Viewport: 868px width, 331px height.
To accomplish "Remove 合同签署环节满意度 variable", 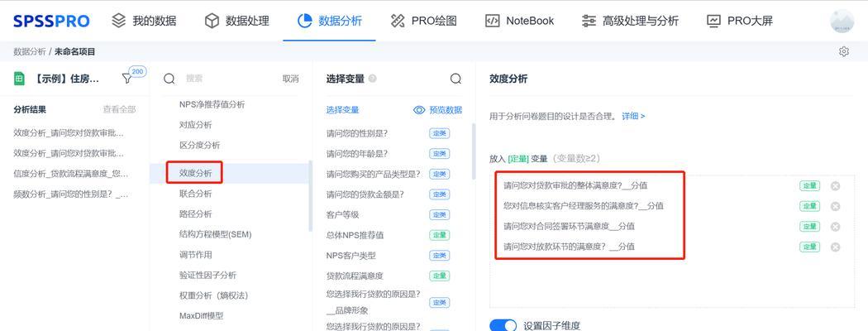I will tap(835, 227).
